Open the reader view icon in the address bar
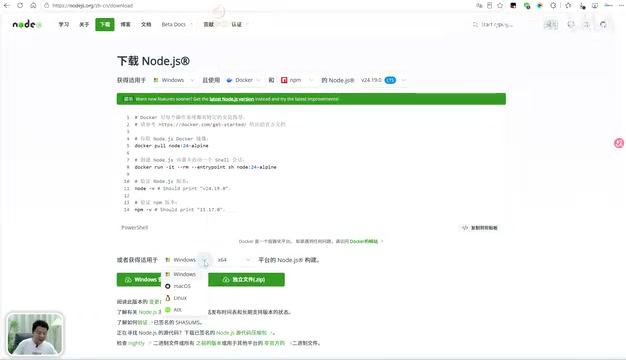The image size is (626, 360). pyautogui.click(x=489, y=6)
